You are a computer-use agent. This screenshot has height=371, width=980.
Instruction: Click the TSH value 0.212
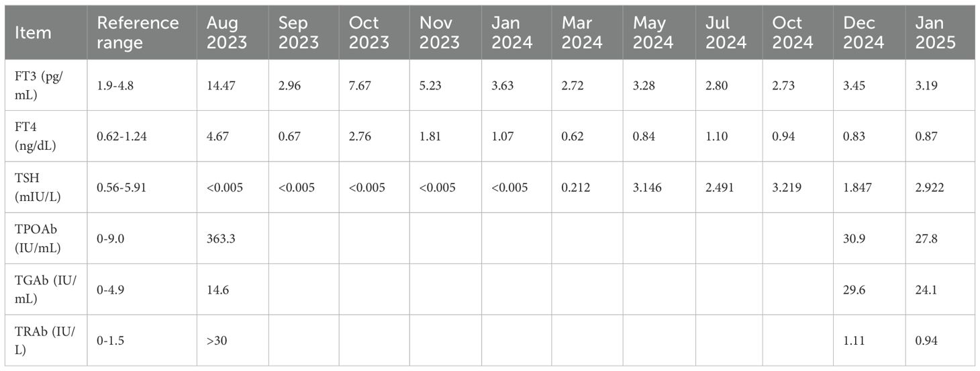tap(576, 188)
